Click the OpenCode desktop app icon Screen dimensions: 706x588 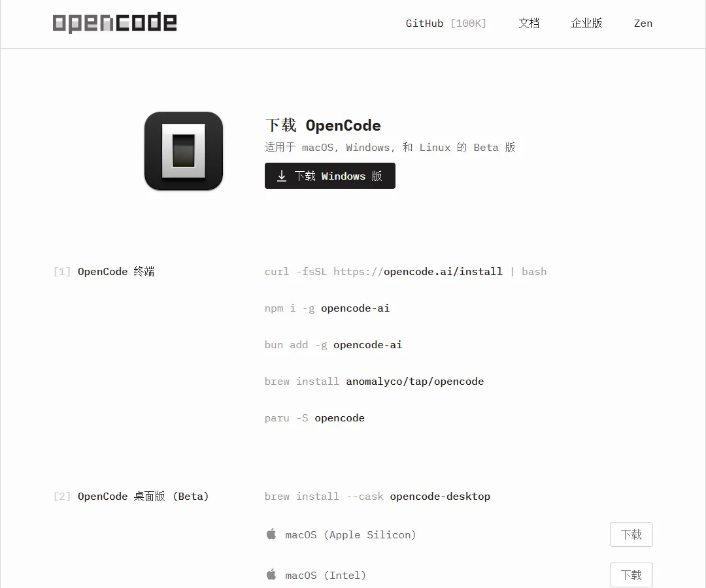tap(184, 151)
